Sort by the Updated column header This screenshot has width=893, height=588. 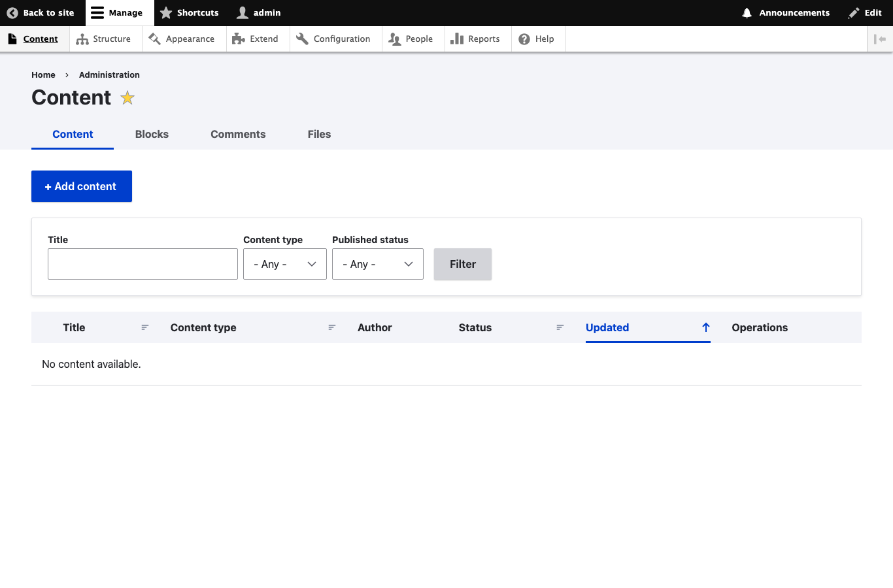tap(648, 327)
